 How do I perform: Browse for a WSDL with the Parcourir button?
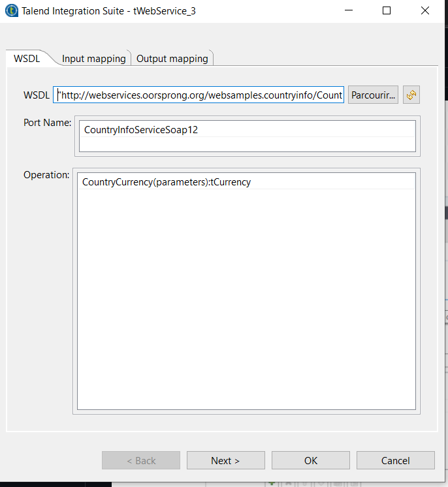pos(373,95)
